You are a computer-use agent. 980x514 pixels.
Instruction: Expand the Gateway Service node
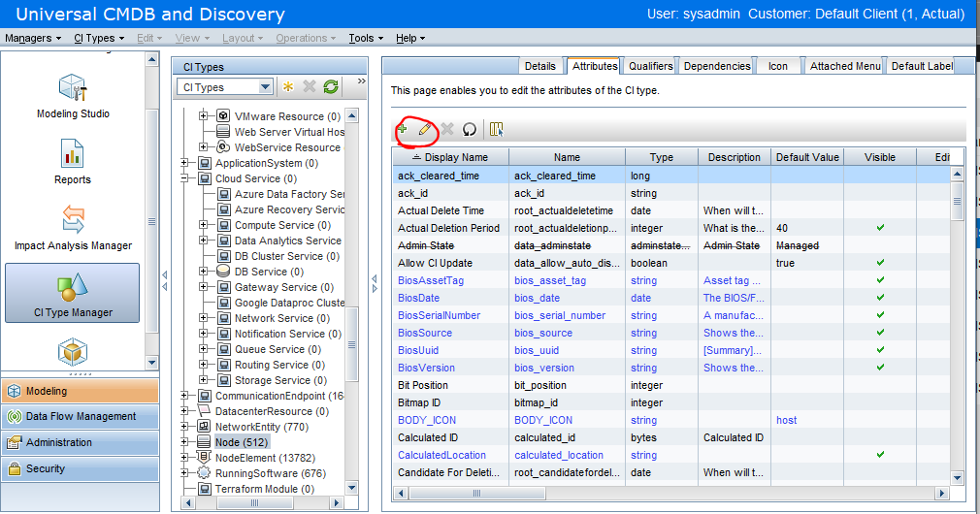click(203, 287)
